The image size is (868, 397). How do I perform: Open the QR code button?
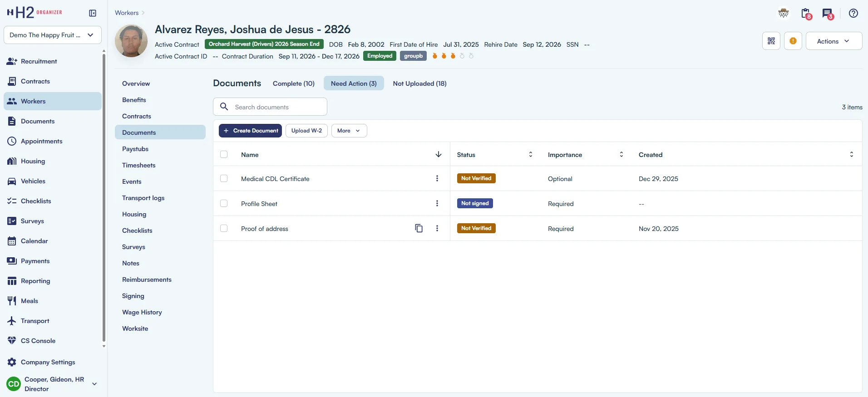tap(771, 41)
